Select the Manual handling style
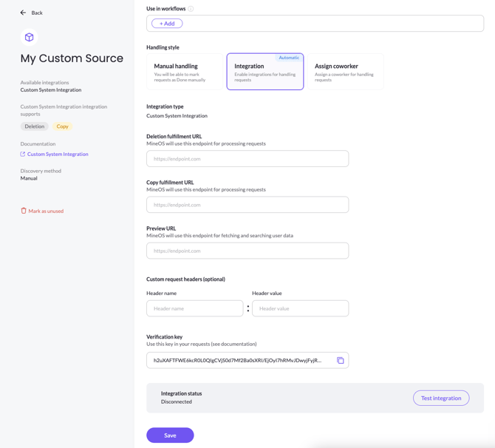 pos(185,72)
